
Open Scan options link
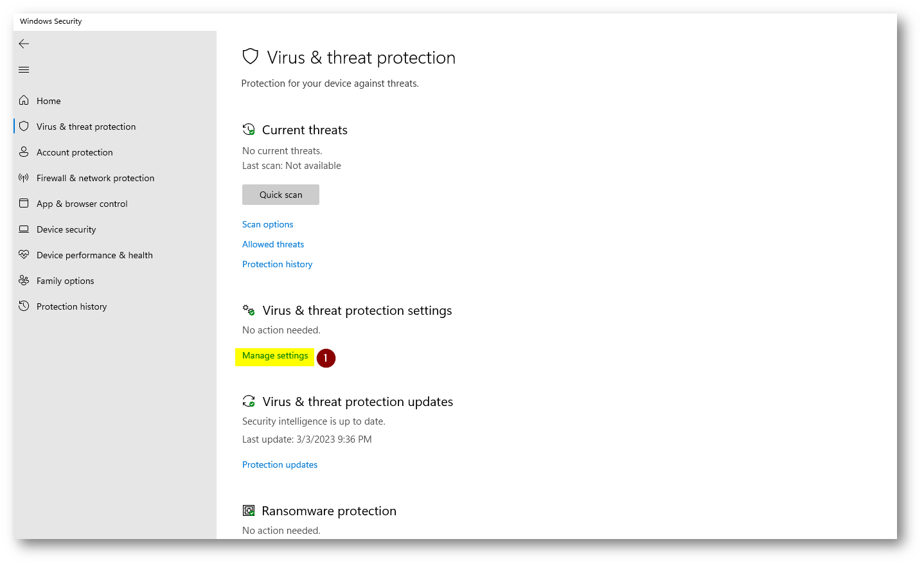267,224
